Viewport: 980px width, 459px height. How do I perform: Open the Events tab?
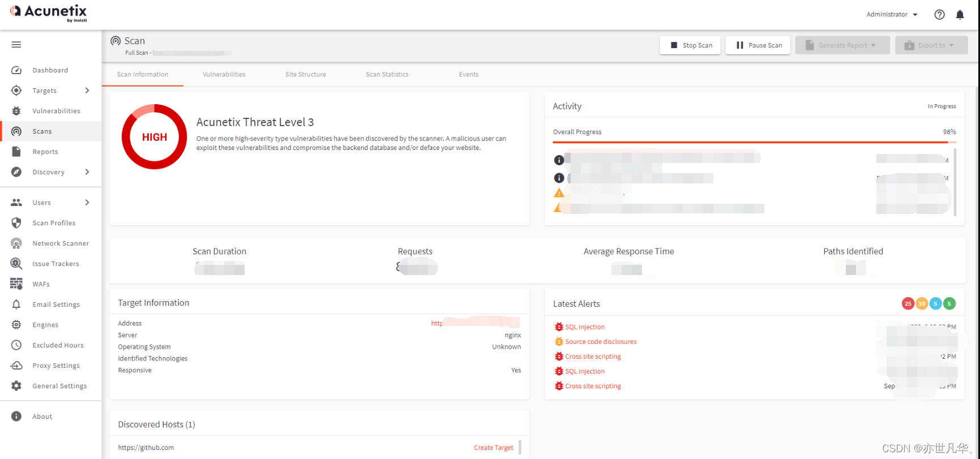469,75
